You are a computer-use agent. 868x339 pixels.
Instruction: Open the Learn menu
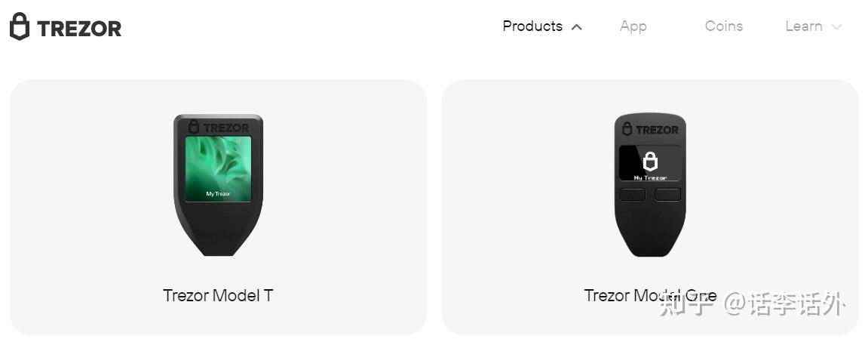coord(804,26)
